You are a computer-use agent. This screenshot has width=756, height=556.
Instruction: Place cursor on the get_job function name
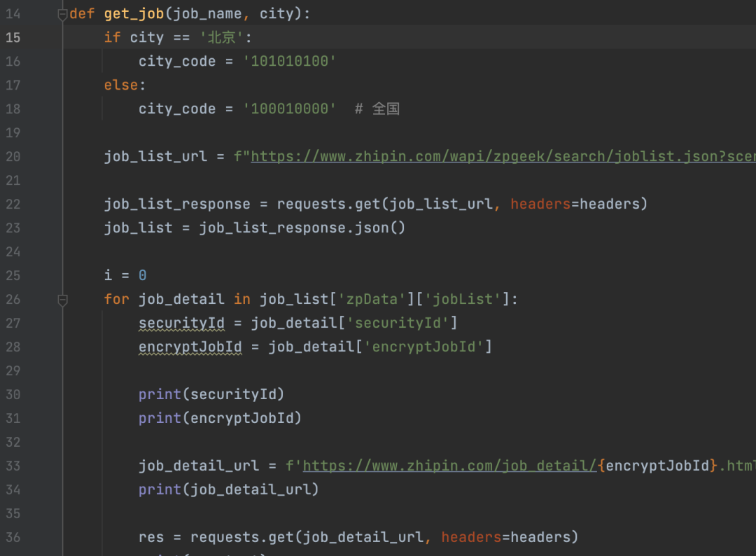[x=134, y=13]
